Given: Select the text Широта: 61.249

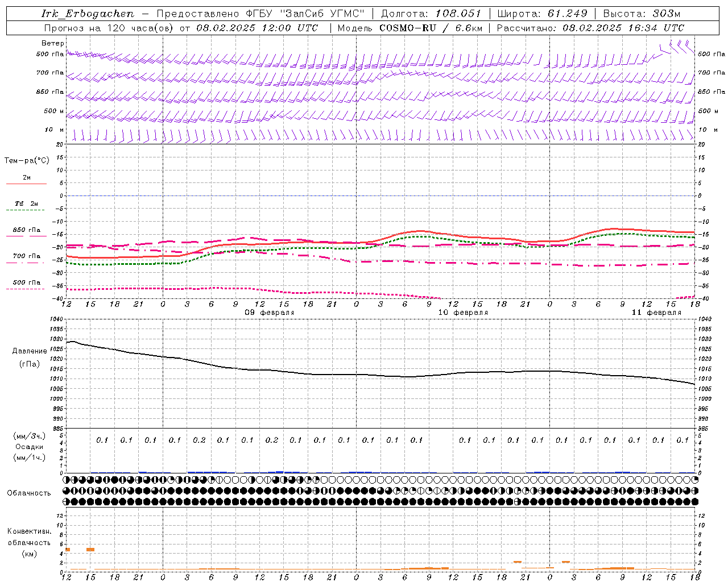Looking at the screenshot, I should point(542,14).
